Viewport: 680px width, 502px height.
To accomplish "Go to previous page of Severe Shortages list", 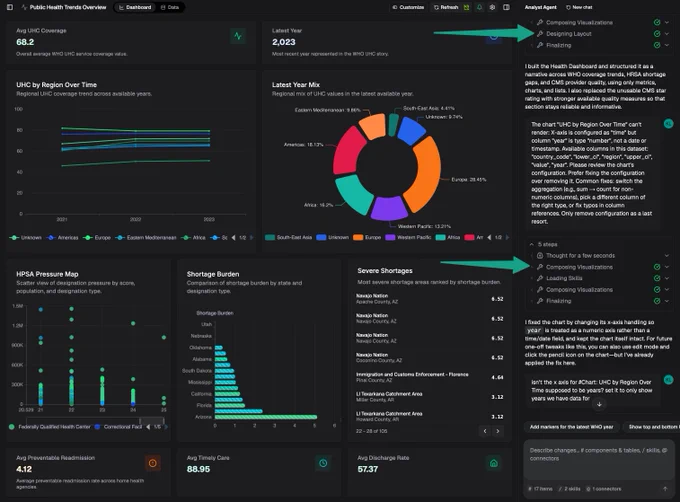I will point(485,431).
